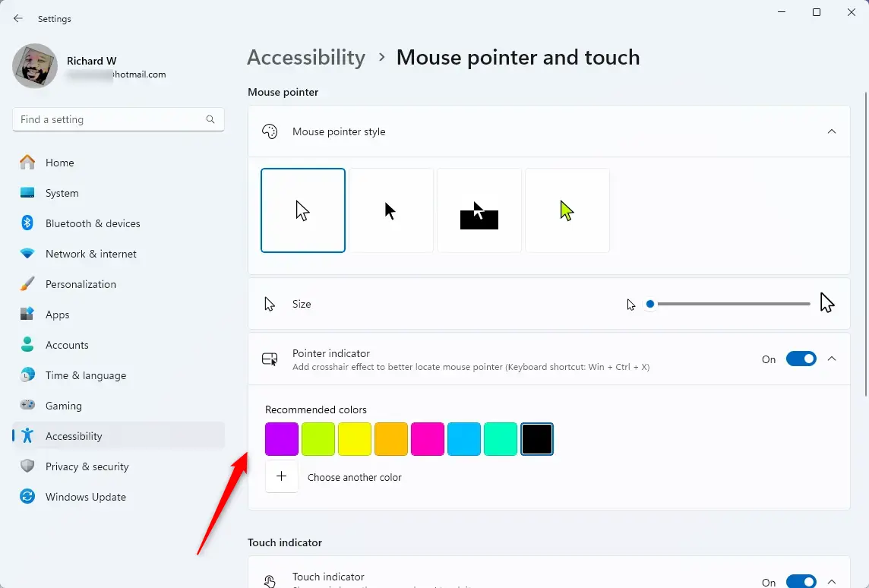Click the search magnifier icon
This screenshot has width=869, height=588.
pos(210,119)
